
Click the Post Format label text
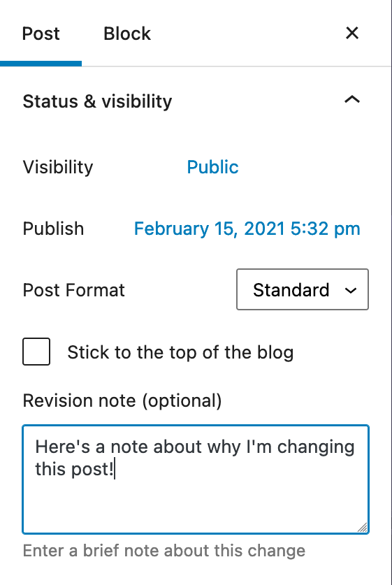coord(74,290)
